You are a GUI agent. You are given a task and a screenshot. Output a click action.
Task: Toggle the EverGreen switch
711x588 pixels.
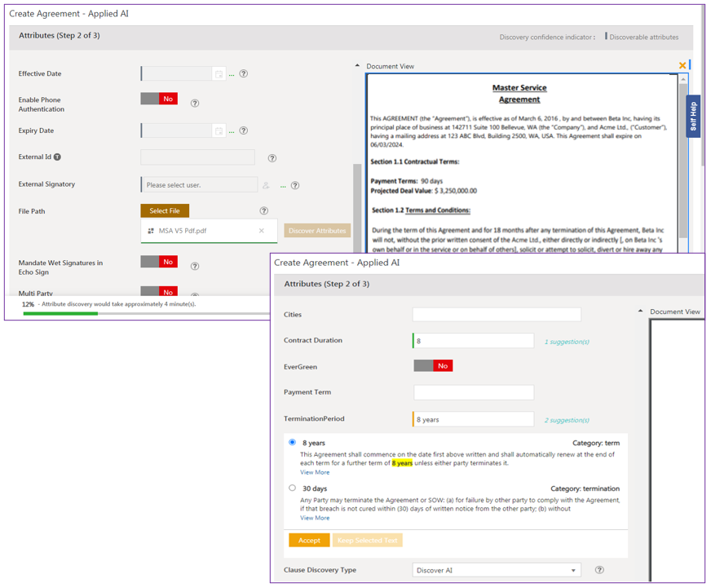433,366
